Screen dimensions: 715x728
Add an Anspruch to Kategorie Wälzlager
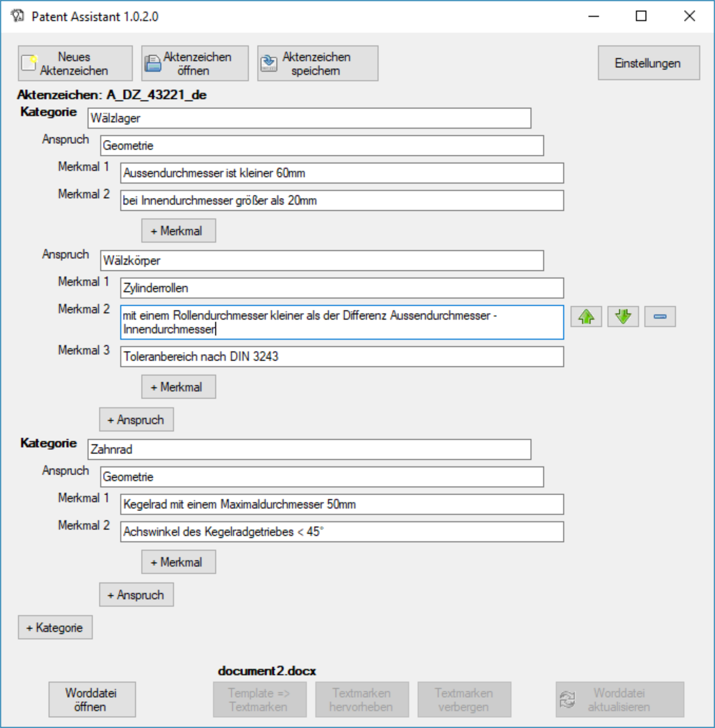pos(136,420)
